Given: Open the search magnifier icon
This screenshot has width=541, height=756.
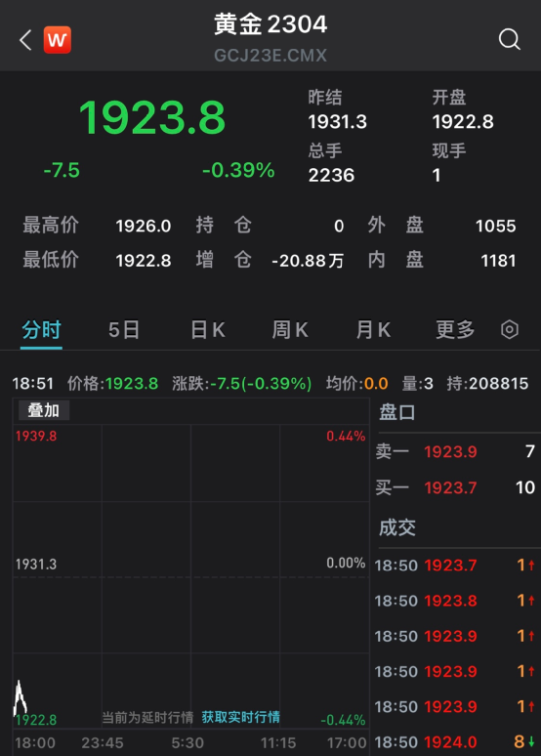Looking at the screenshot, I should (x=509, y=39).
